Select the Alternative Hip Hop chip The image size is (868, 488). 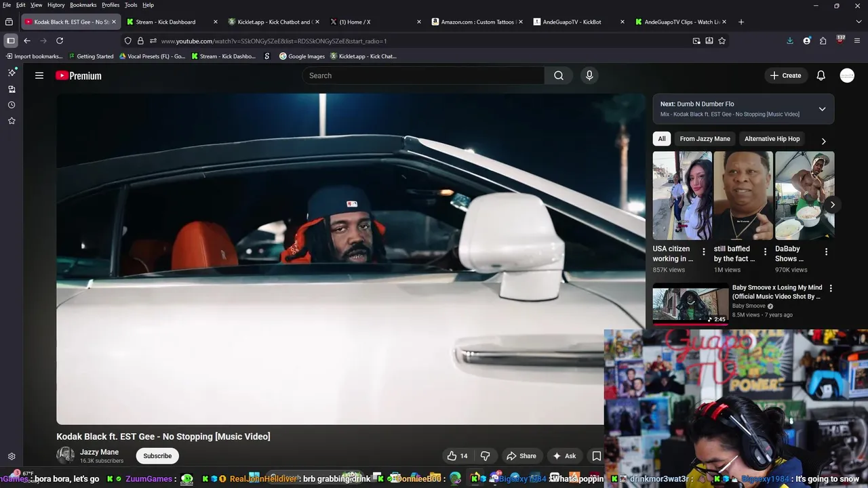(772, 139)
